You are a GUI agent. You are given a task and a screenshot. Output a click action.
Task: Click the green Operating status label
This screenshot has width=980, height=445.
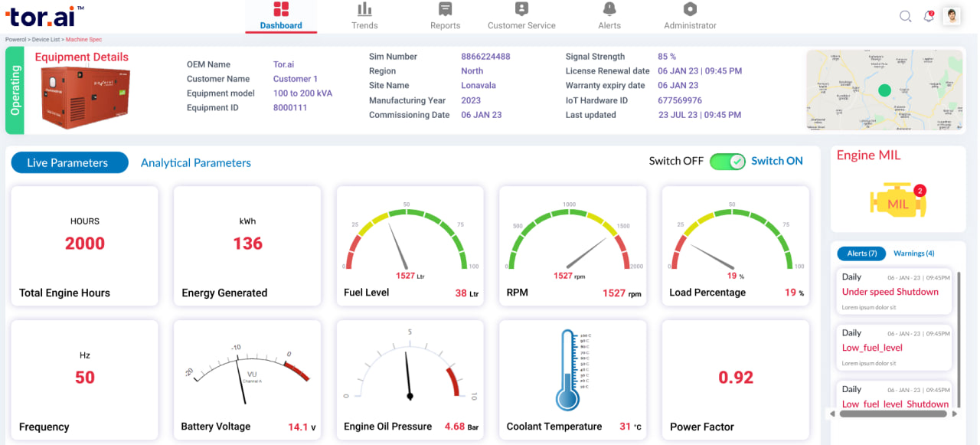[16, 90]
